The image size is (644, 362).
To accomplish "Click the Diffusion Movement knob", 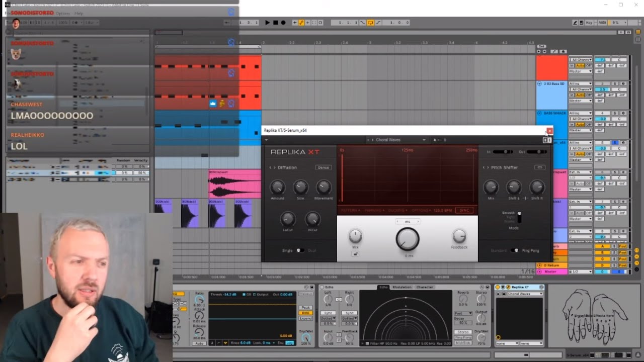I will tap(324, 187).
